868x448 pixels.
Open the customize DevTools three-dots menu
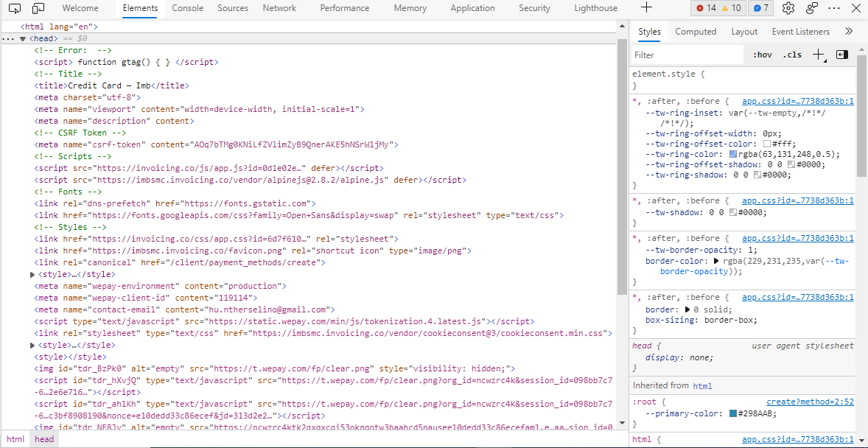(834, 8)
